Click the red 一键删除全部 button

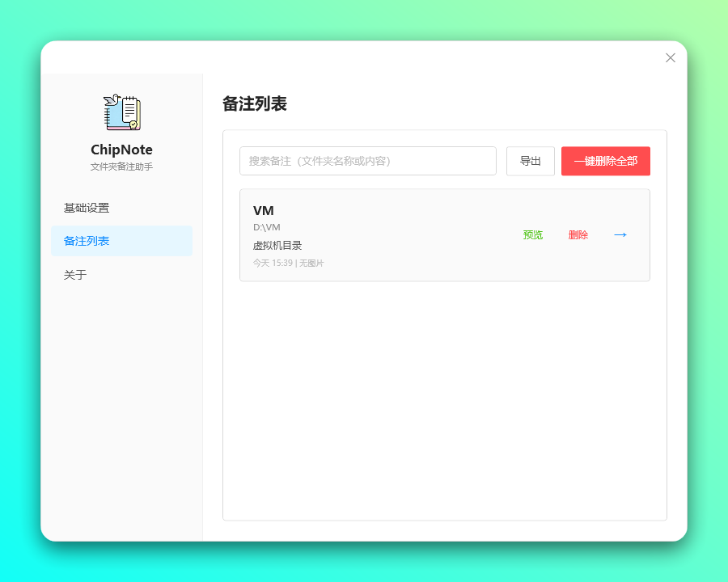(x=605, y=161)
